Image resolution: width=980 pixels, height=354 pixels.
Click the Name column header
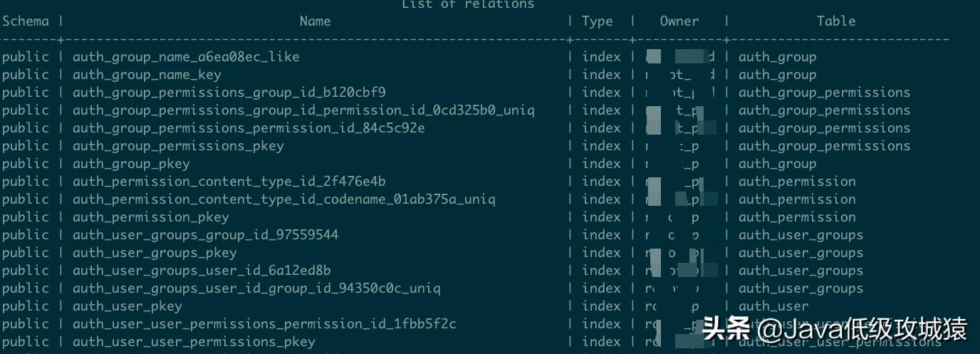tap(315, 21)
